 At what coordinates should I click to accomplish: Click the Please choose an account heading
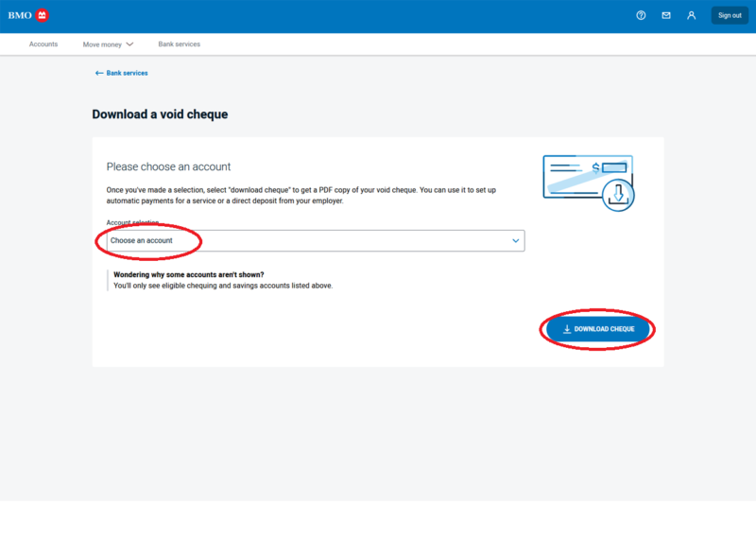click(x=168, y=166)
